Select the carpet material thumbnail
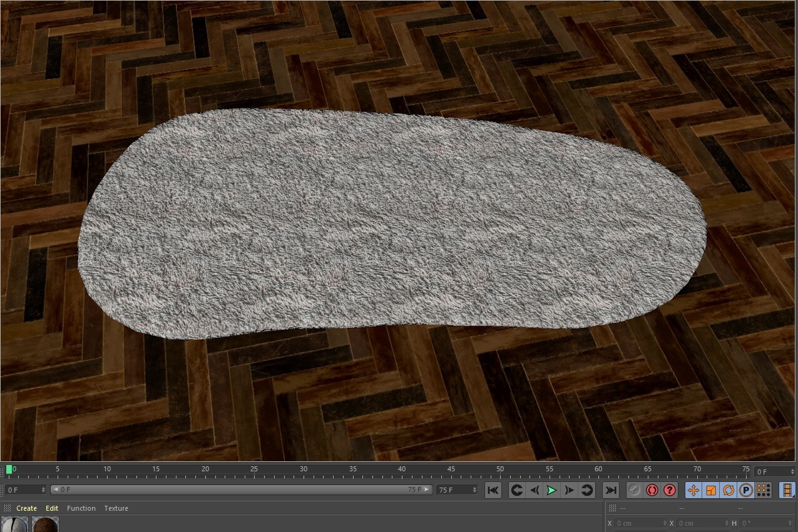This screenshot has width=798, height=532. pos(14,524)
